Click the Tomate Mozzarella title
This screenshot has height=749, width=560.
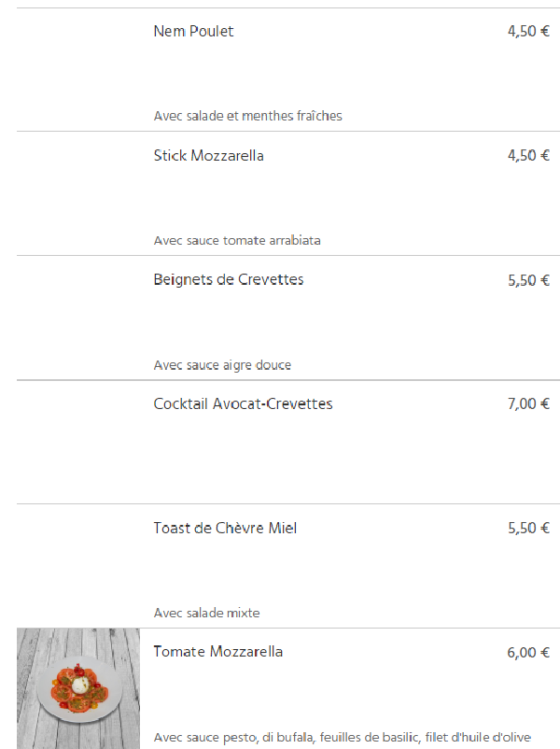click(x=218, y=652)
